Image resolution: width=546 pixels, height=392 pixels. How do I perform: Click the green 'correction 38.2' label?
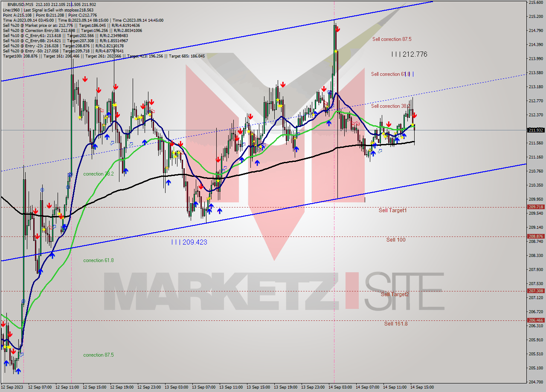coord(99,174)
